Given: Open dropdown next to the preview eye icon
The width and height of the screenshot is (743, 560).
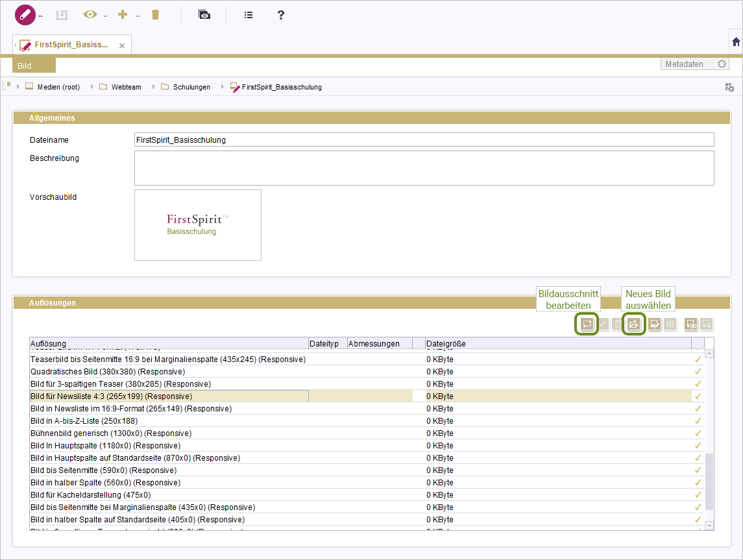Looking at the screenshot, I should point(105,16).
